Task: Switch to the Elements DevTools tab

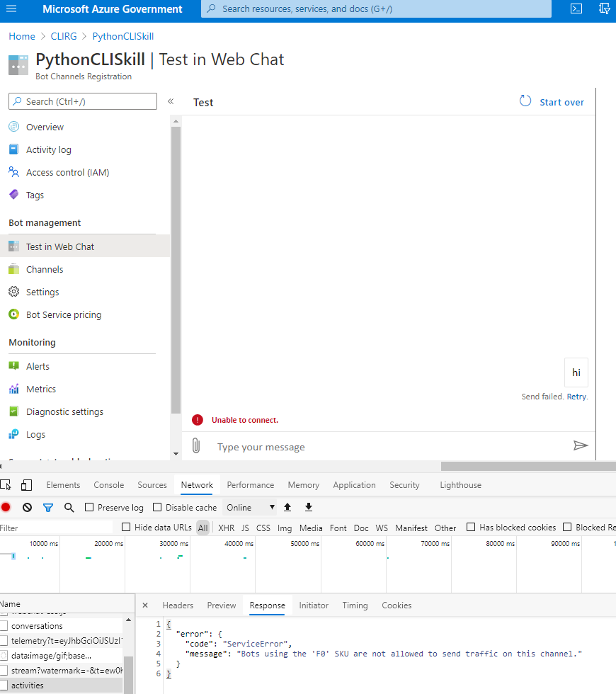Action: point(63,485)
